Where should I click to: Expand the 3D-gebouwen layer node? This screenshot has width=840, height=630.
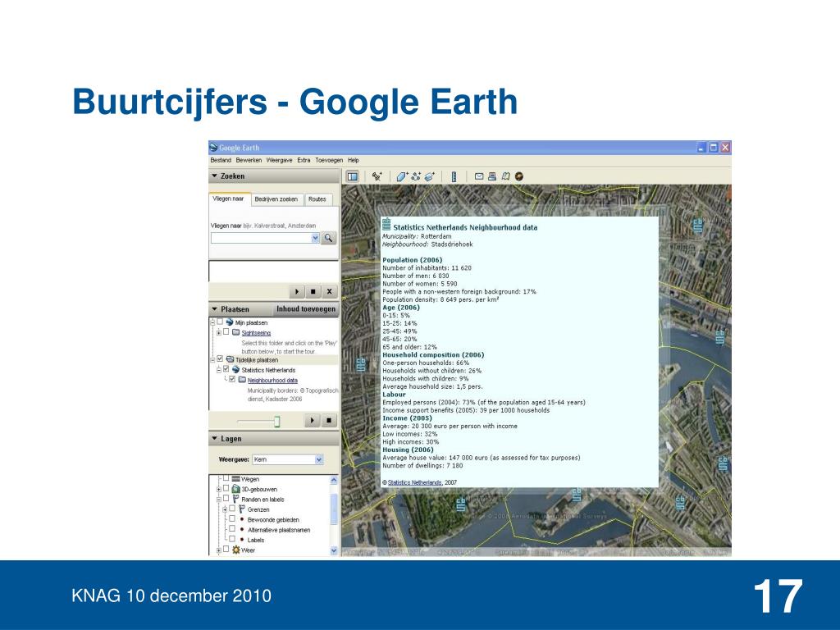coord(219,489)
